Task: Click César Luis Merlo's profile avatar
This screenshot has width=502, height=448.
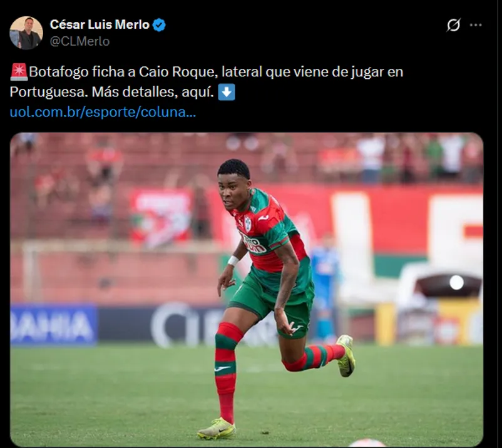Action: [26, 33]
